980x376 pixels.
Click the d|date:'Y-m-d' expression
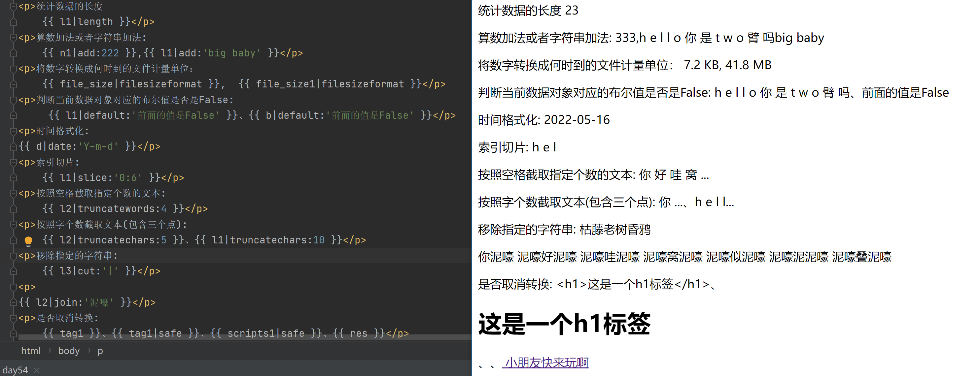coord(77,146)
